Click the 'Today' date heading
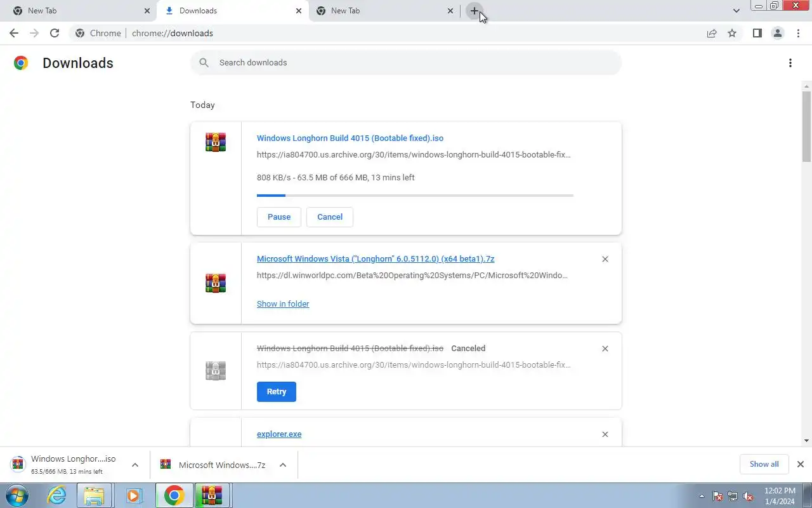 coord(202,105)
